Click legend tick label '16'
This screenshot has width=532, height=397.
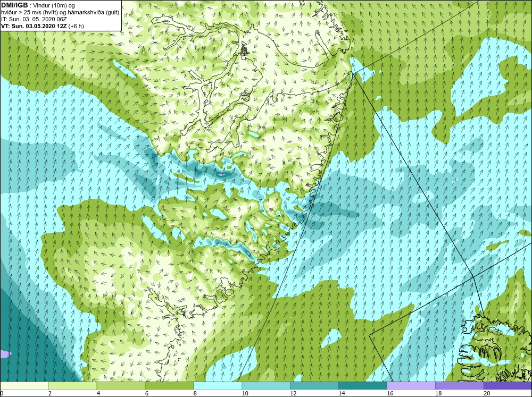coord(390,393)
